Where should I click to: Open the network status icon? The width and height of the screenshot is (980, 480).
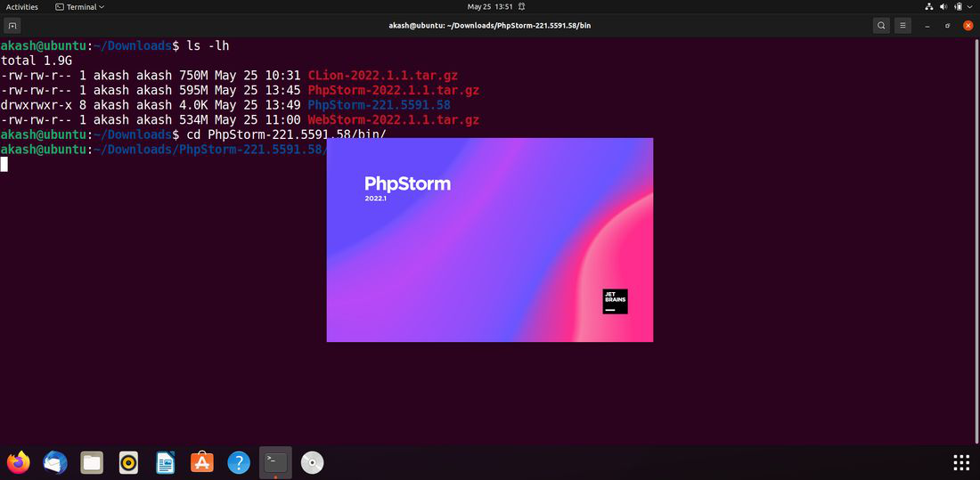pos(929,7)
